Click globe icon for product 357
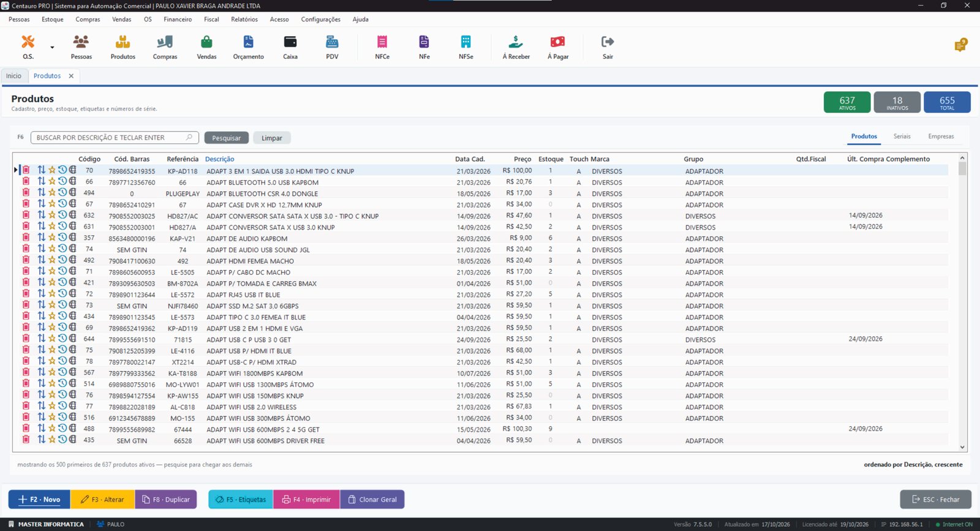This screenshot has height=531, width=980. click(x=72, y=238)
